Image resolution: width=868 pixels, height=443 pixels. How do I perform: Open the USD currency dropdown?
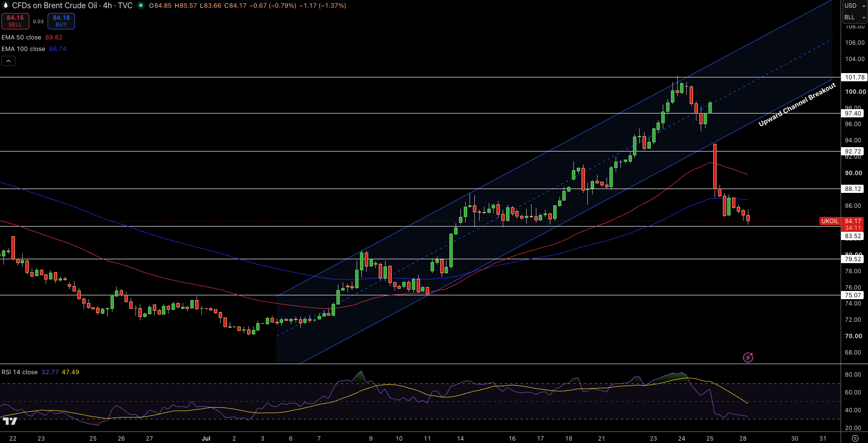pos(855,6)
